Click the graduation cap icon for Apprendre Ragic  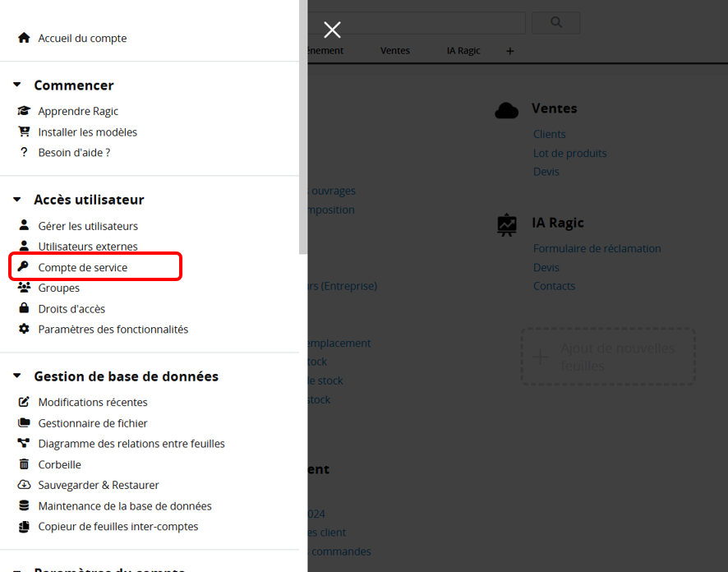[24, 111]
